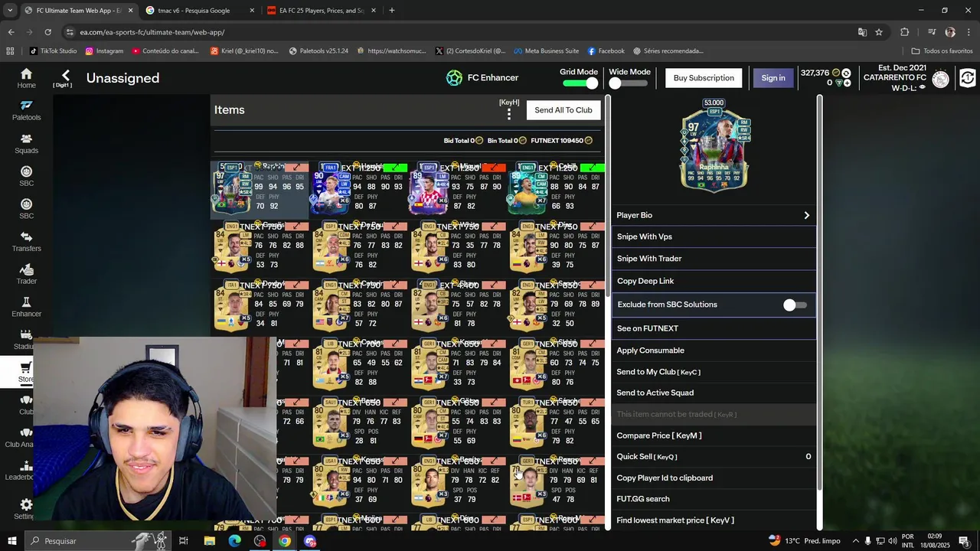
Task: Select Snipe With Vps option
Action: (x=714, y=237)
